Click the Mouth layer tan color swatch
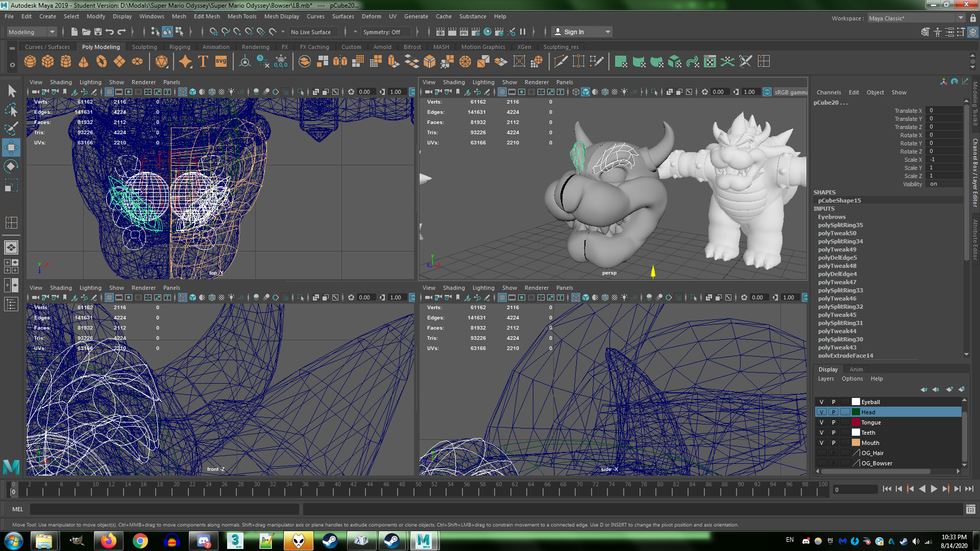 (856, 443)
